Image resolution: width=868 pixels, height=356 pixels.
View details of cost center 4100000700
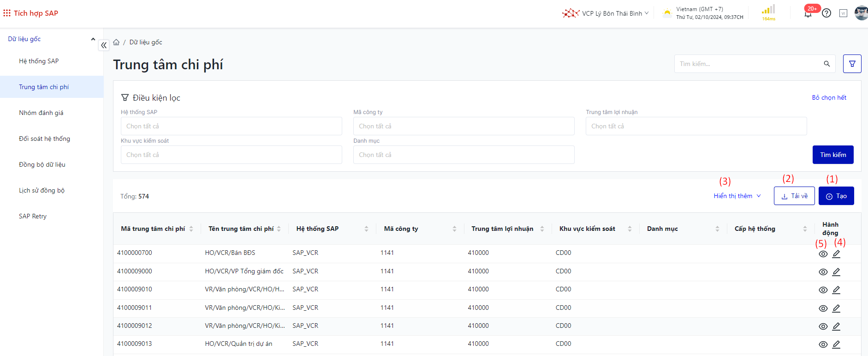(823, 254)
